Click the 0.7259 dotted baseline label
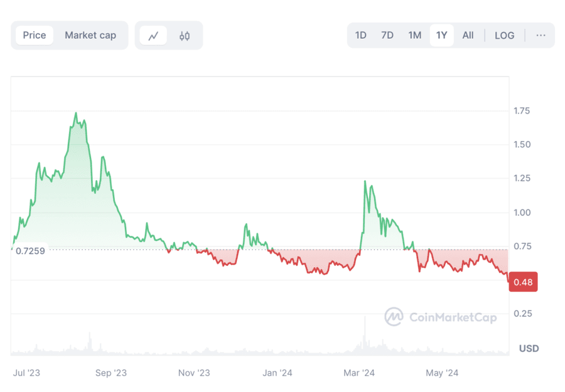This screenshot has height=392, width=565. point(30,251)
